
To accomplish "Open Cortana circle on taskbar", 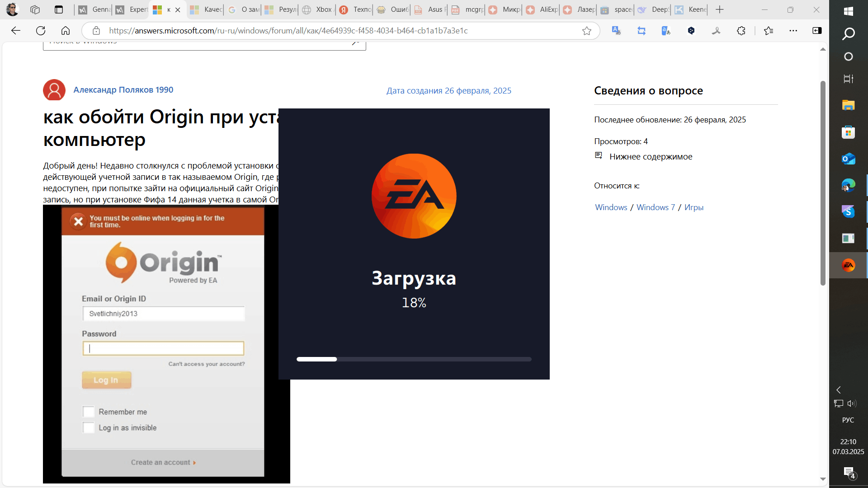I will [849, 56].
